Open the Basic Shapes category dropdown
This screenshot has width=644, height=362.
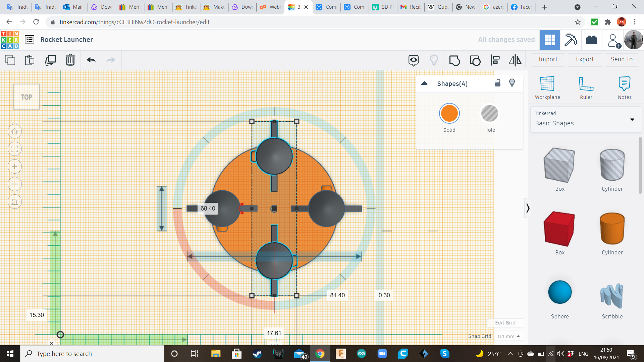(x=632, y=119)
